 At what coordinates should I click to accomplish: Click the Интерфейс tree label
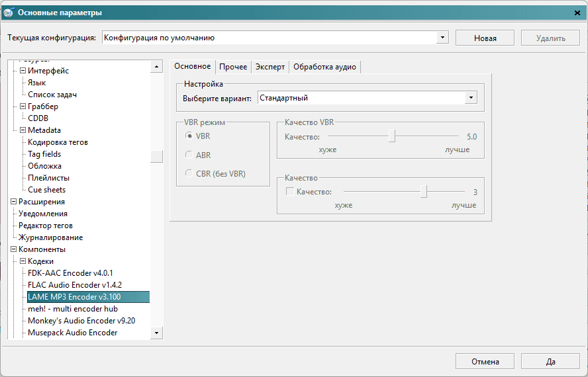click(48, 71)
